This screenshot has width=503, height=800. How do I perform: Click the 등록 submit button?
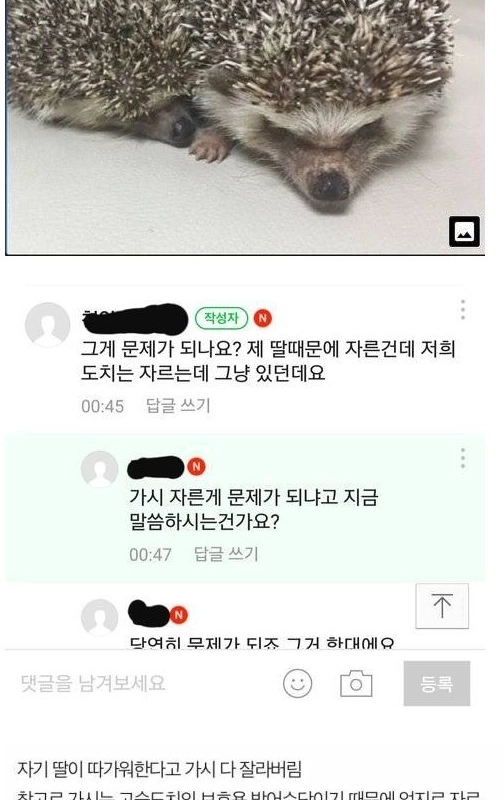(x=437, y=683)
